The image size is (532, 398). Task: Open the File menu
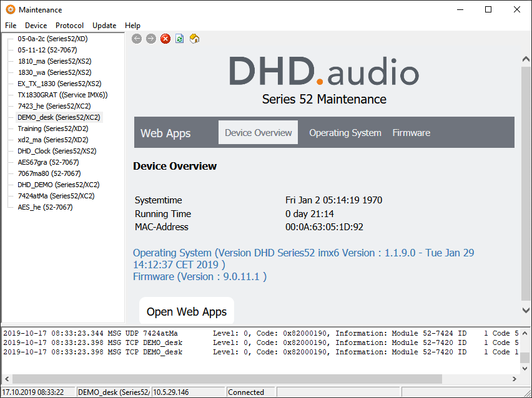tap(10, 26)
